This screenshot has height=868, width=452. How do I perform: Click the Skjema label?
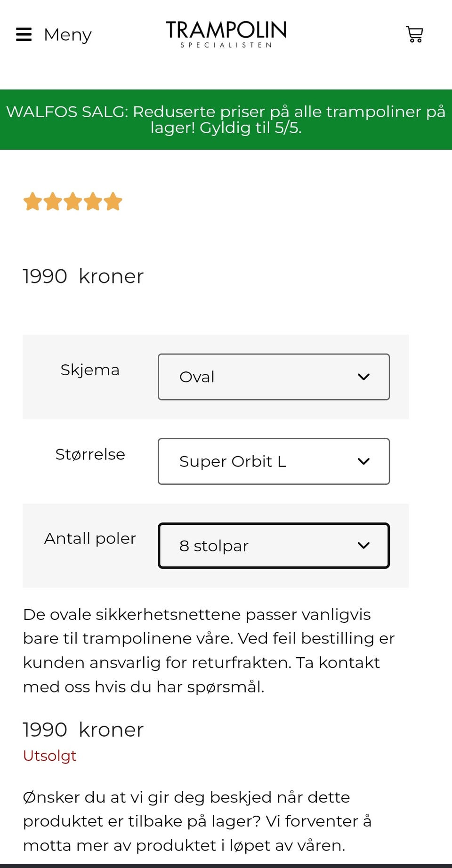[90, 370]
